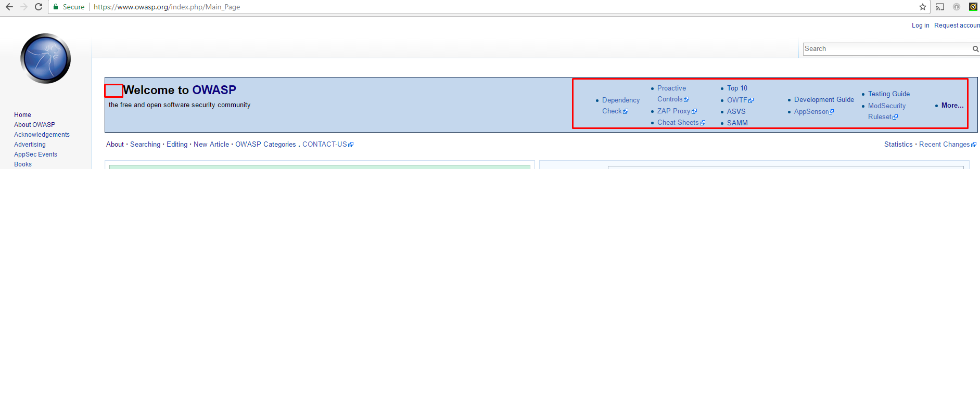Click the OWASP wasp logo
Image resolution: width=980 pixels, height=401 pixels.
46,58
